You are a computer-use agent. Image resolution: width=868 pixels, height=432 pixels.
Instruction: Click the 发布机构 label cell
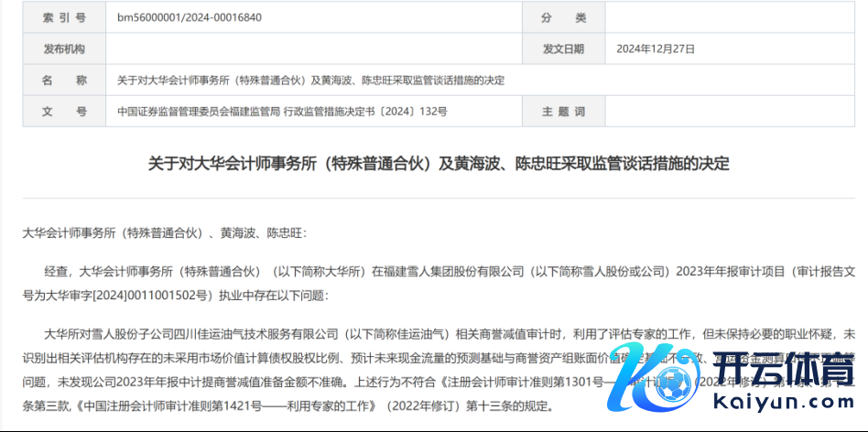[63, 49]
